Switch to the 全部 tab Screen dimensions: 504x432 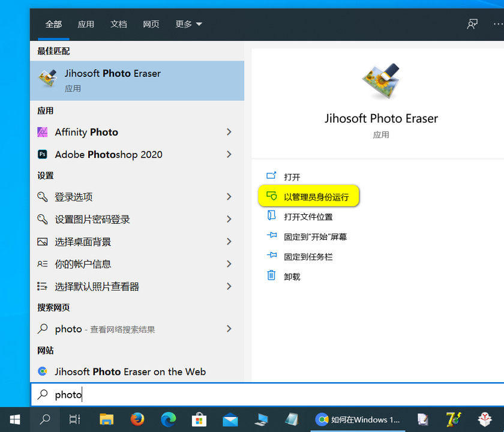pos(53,24)
